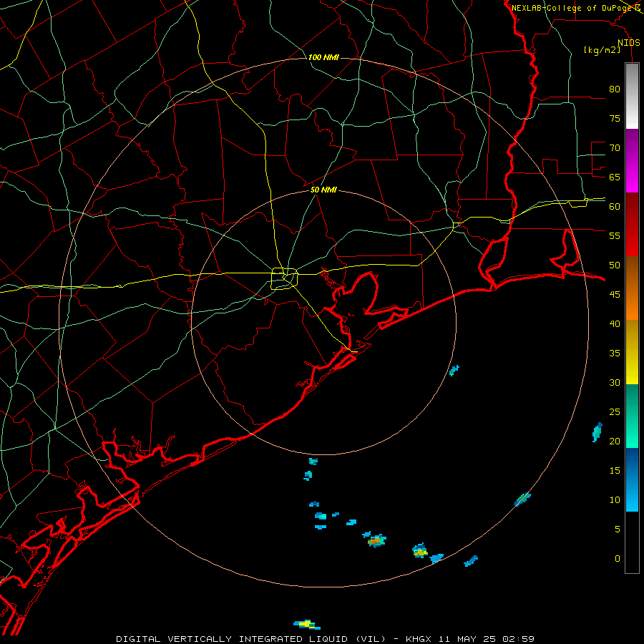The height and width of the screenshot is (644, 644).
Task: Click the 100 NMI range ring label
Action: (x=323, y=57)
